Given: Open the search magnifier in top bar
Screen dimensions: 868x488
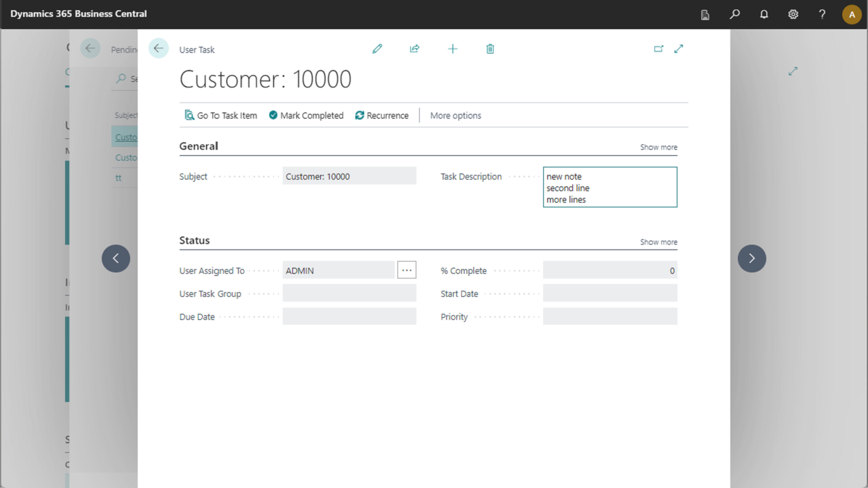Looking at the screenshot, I should click(x=734, y=14).
